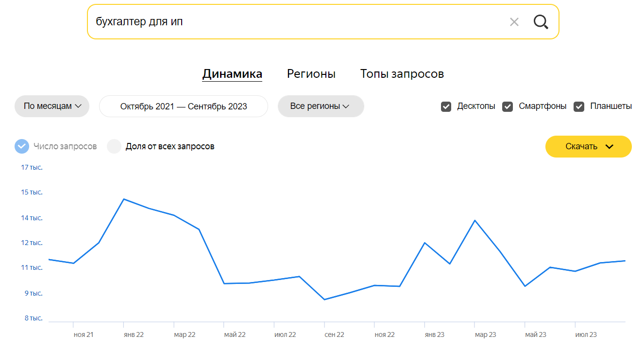The width and height of the screenshot is (644, 352).
Task: Switch to the Динамика tab
Action: pyautogui.click(x=232, y=74)
